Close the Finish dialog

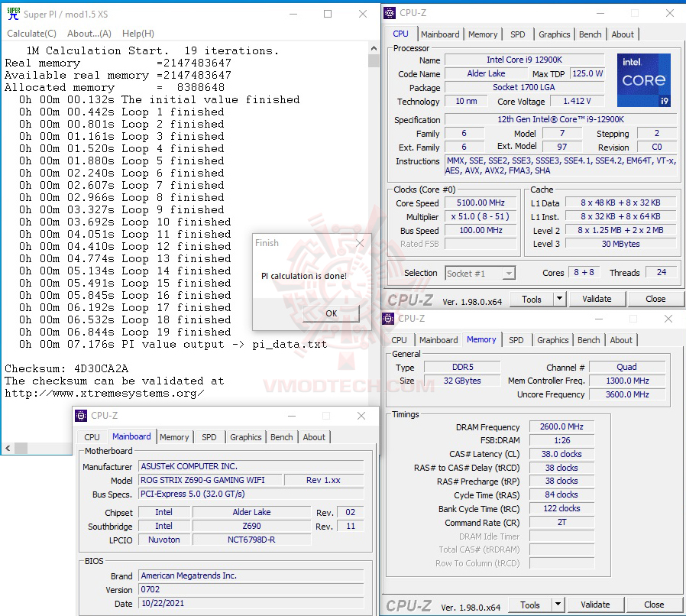click(x=360, y=242)
